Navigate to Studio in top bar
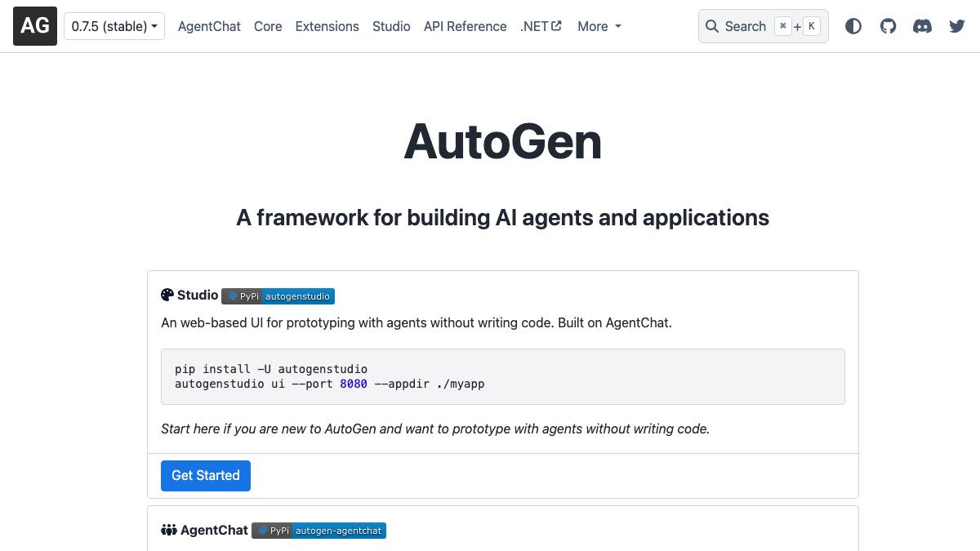The image size is (980, 551). point(391,26)
